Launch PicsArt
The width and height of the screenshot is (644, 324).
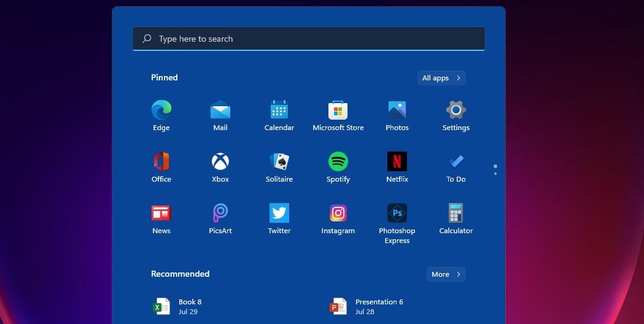[x=220, y=219]
